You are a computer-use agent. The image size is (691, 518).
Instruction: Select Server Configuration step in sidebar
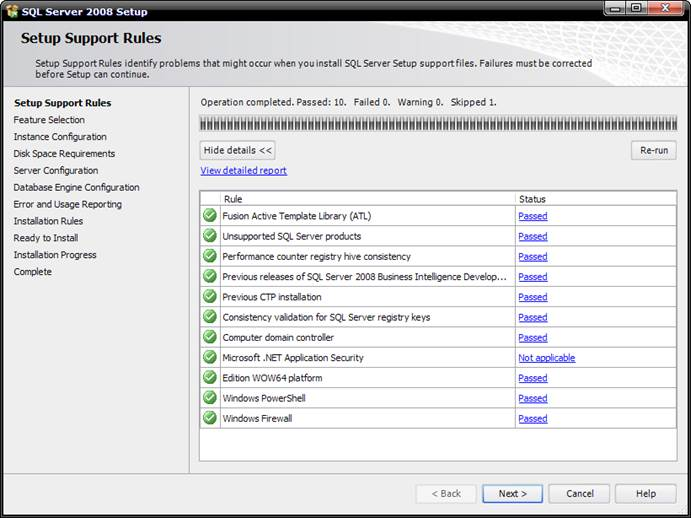pos(56,170)
